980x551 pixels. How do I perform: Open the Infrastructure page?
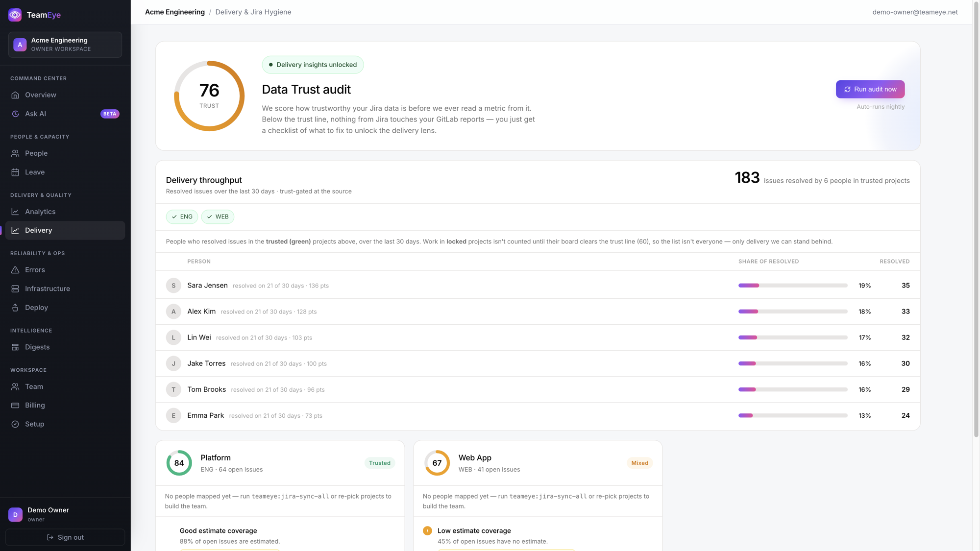(x=65, y=289)
